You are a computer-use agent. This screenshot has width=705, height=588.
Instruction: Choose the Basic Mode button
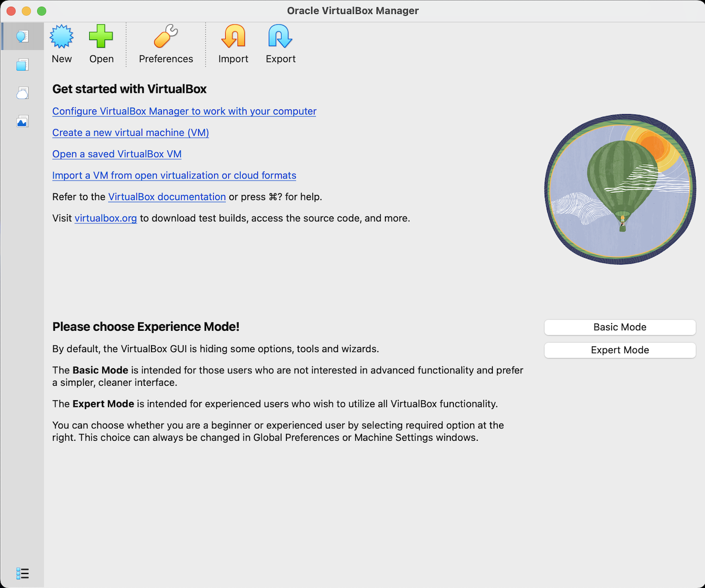pyautogui.click(x=620, y=327)
